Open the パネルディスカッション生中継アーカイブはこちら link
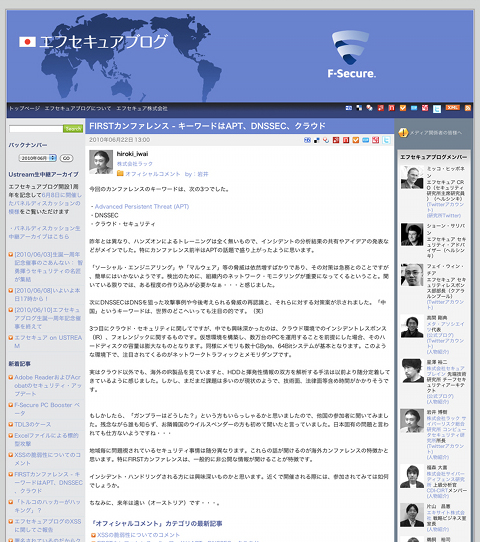 (x=44, y=232)
